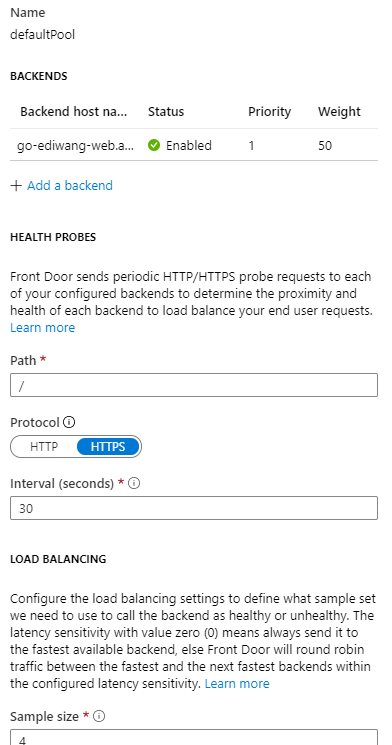This screenshot has width=392, height=745.
Task: Click the Interval seconds info icon
Action: [134, 484]
